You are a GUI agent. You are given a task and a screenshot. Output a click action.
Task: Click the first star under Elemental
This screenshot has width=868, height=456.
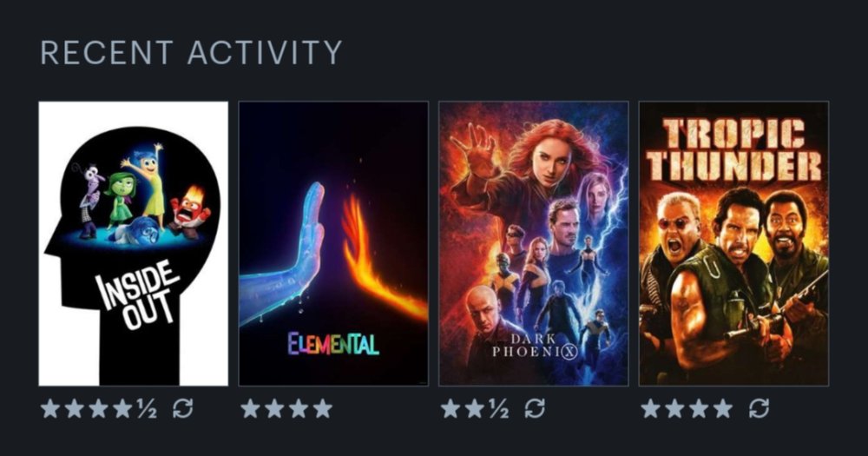tap(251, 409)
